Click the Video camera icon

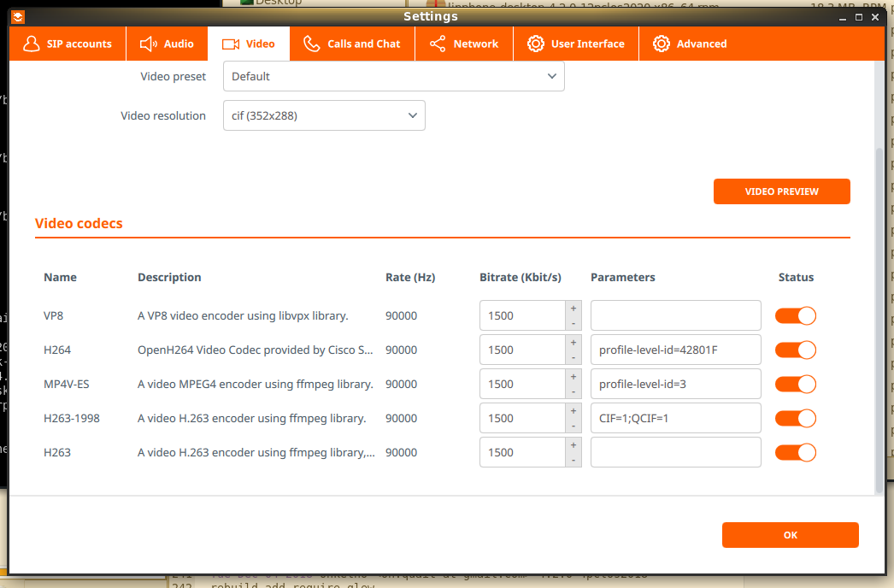point(230,44)
